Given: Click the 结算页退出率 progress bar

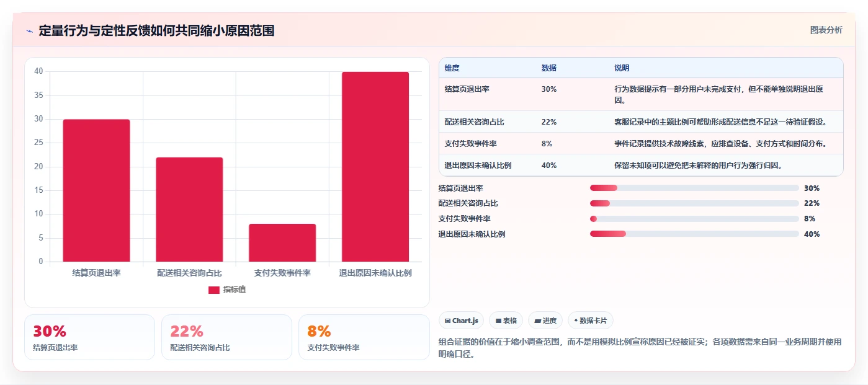Looking at the screenshot, I should click(x=694, y=188).
